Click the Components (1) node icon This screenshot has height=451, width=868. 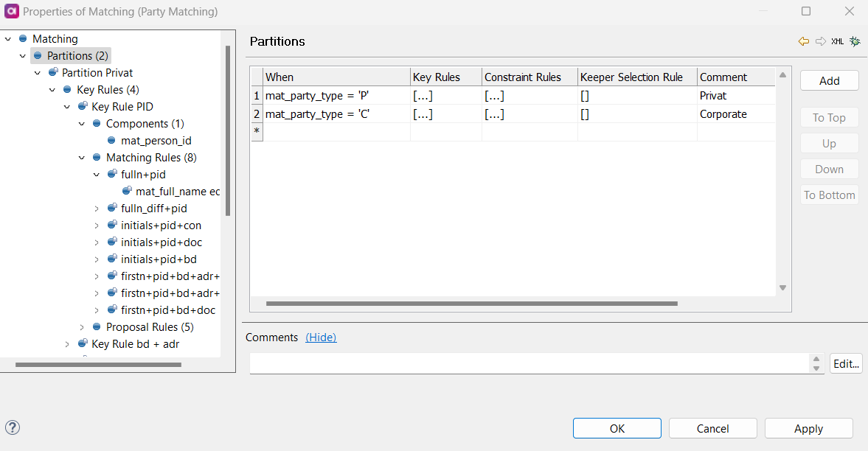coord(97,123)
